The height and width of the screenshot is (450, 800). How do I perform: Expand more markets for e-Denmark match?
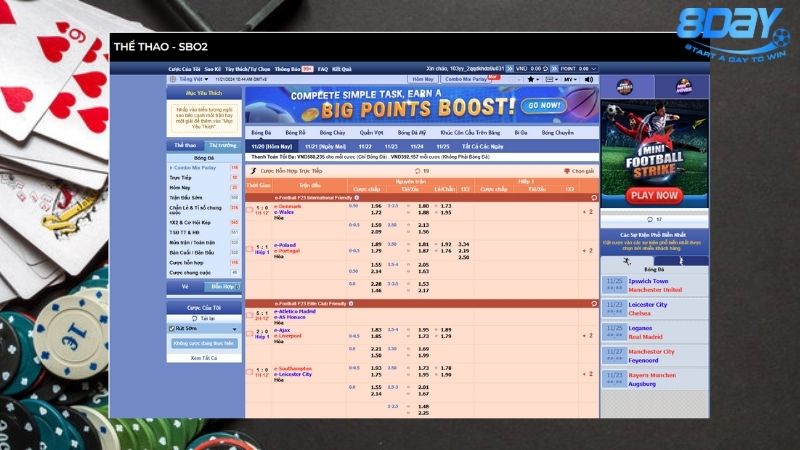(588, 212)
